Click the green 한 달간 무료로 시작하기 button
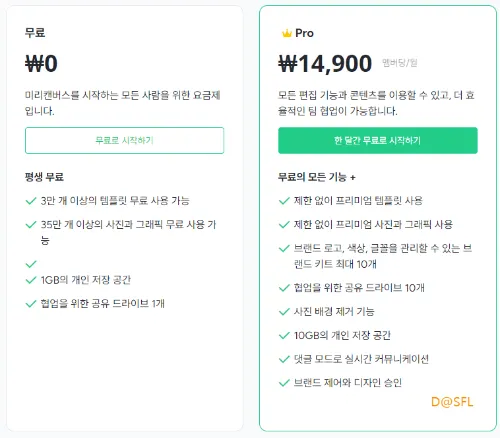Image resolution: width=500 pixels, height=438 pixels. (378, 140)
